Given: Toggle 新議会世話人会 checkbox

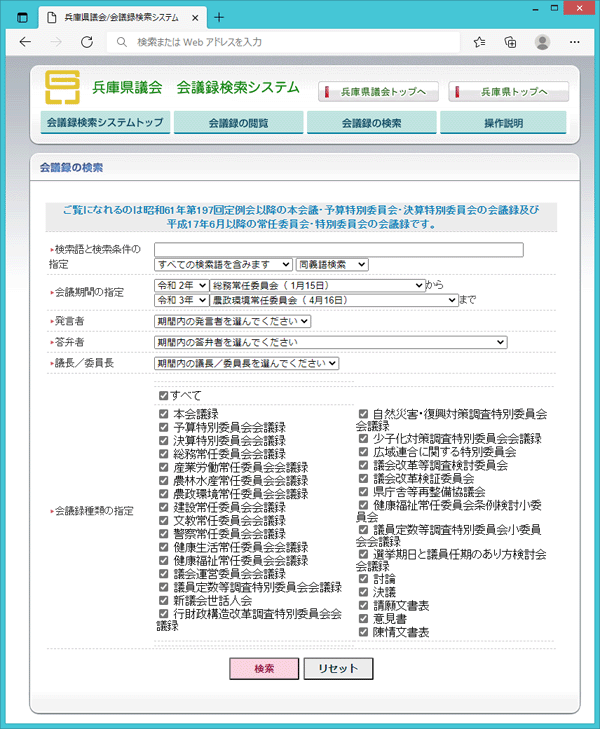Looking at the screenshot, I should tap(164, 600).
